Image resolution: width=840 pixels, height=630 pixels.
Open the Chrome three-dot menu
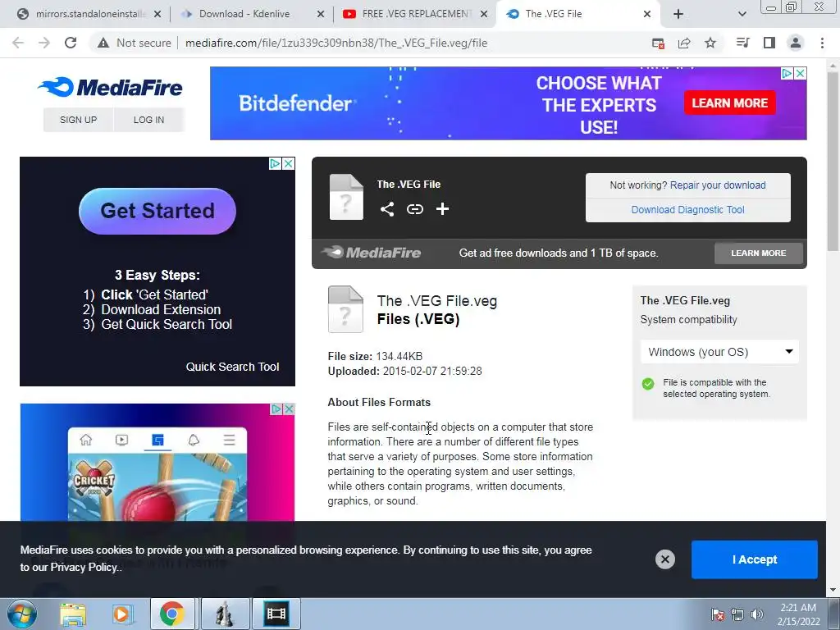tap(822, 43)
